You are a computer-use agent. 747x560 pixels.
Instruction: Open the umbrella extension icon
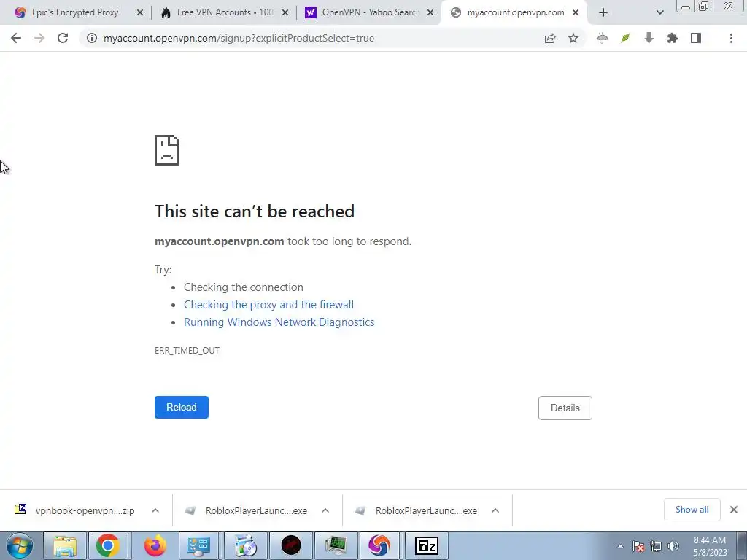coord(602,38)
